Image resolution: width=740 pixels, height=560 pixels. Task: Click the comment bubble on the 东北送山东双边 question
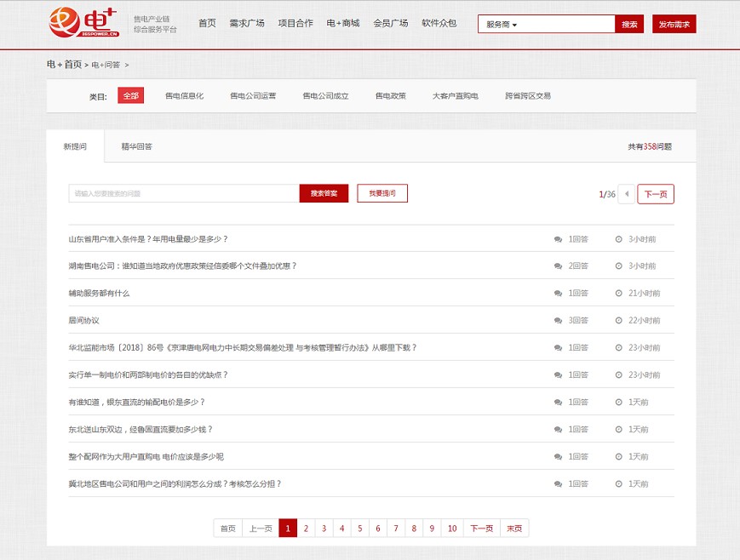click(558, 429)
